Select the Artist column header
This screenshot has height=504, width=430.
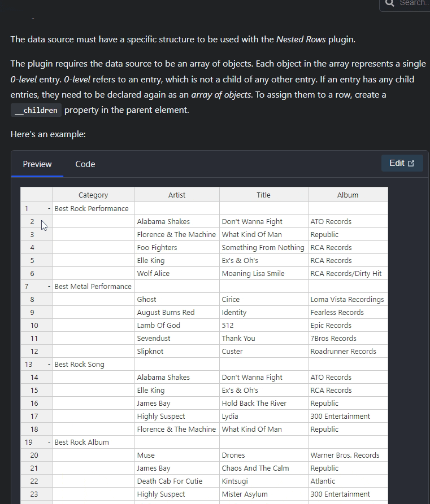coord(177,195)
